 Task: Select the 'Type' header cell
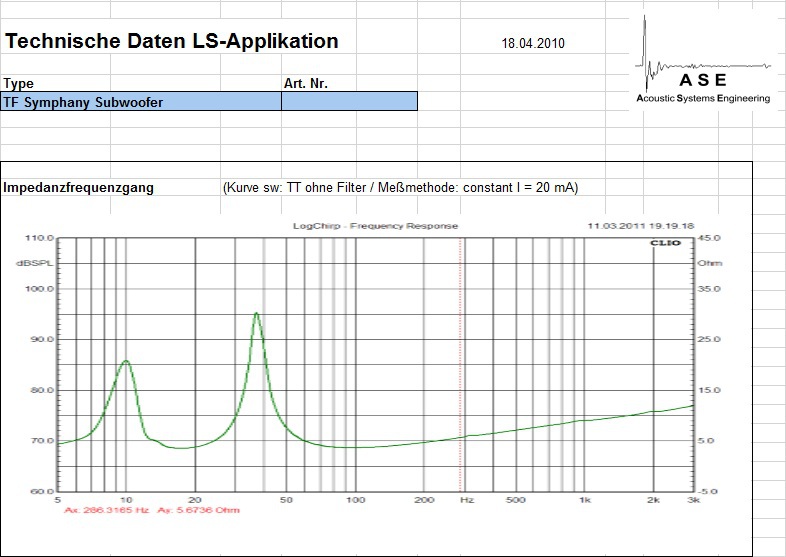(19, 84)
